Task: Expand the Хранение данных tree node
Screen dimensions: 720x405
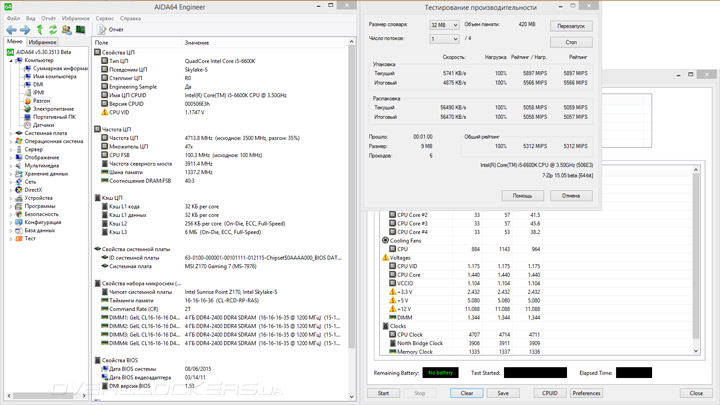Action: pos(11,174)
